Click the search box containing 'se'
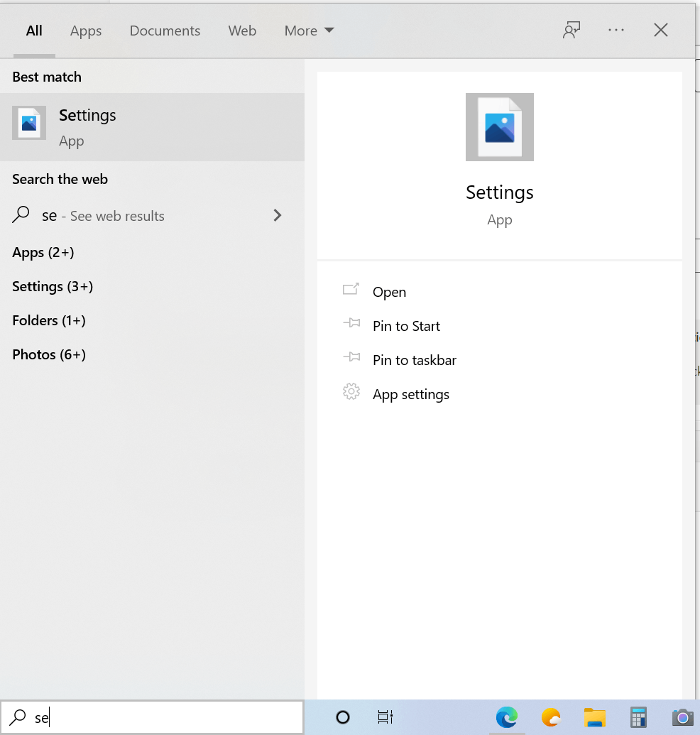This screenshot has width=700, height=735. tap(152, 717)
